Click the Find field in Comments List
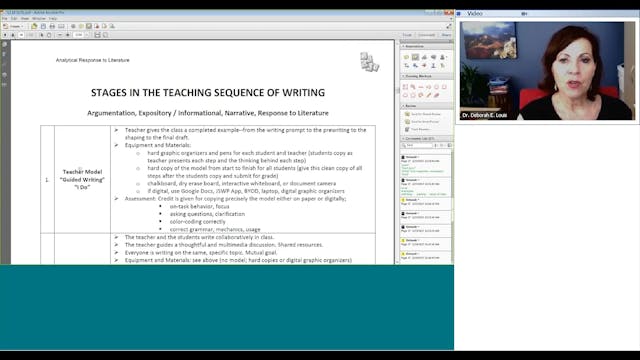The image size is (640, 360). [416, 145]
